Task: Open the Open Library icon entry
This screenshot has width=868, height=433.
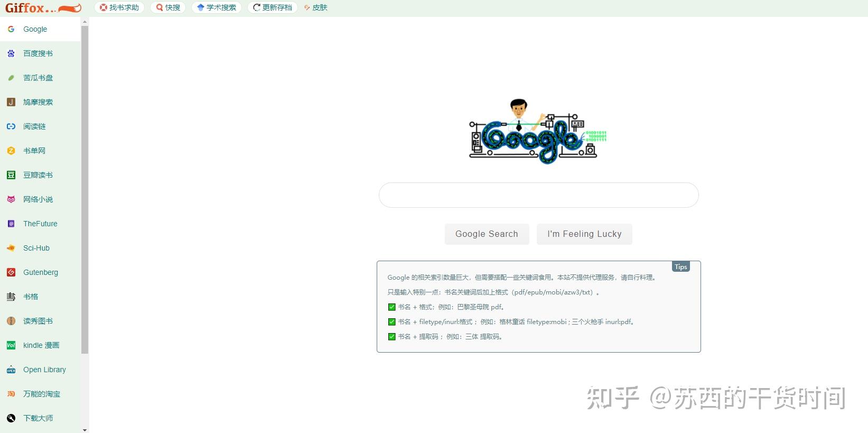Action: tap(40, 370)
